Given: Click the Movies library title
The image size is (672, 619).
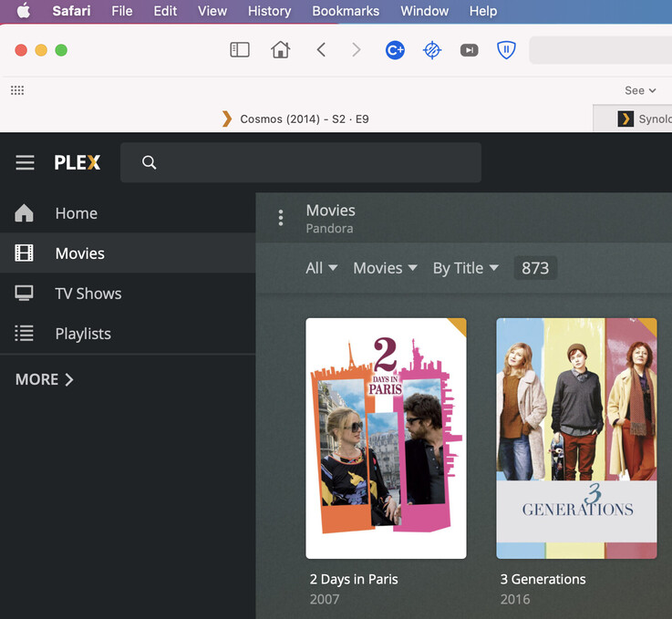Looking at the screenshot, I should 330,211.
